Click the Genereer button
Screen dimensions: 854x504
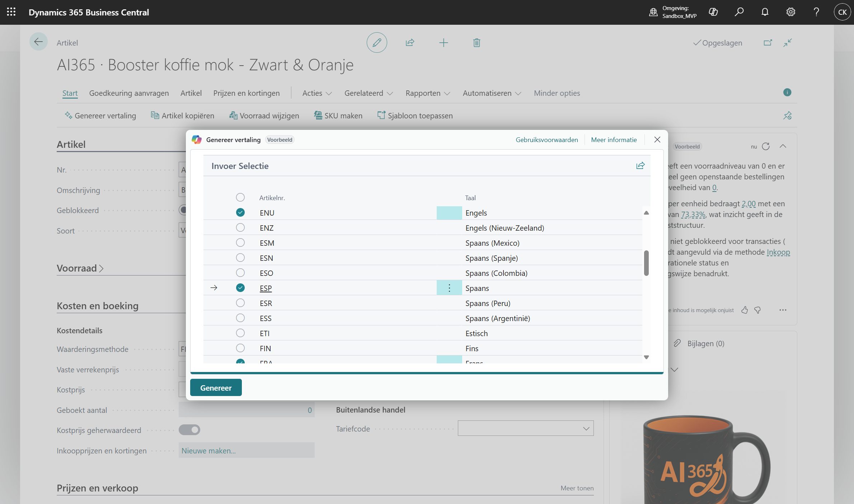click(216, 388)
